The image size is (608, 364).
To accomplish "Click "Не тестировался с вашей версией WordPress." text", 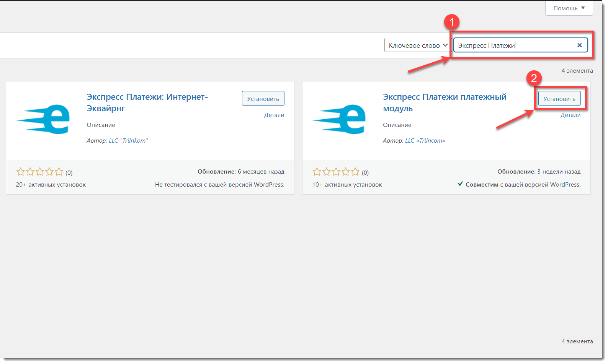I will (220, 185).
